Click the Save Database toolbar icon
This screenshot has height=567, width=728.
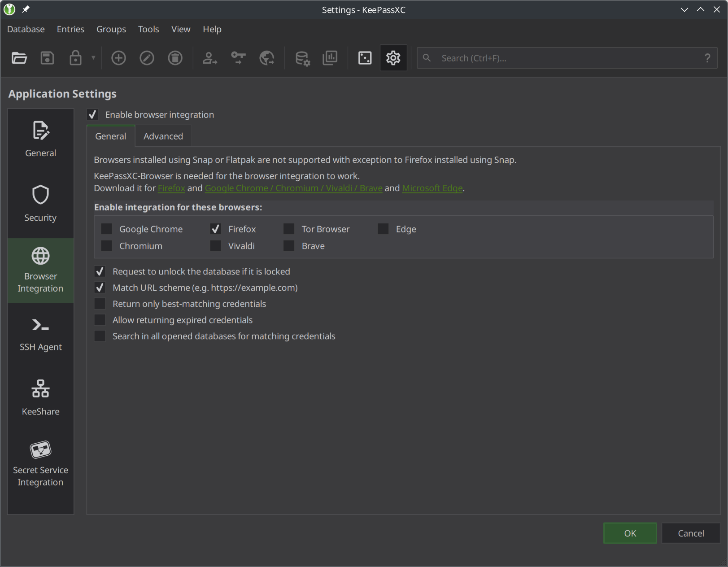47,58
